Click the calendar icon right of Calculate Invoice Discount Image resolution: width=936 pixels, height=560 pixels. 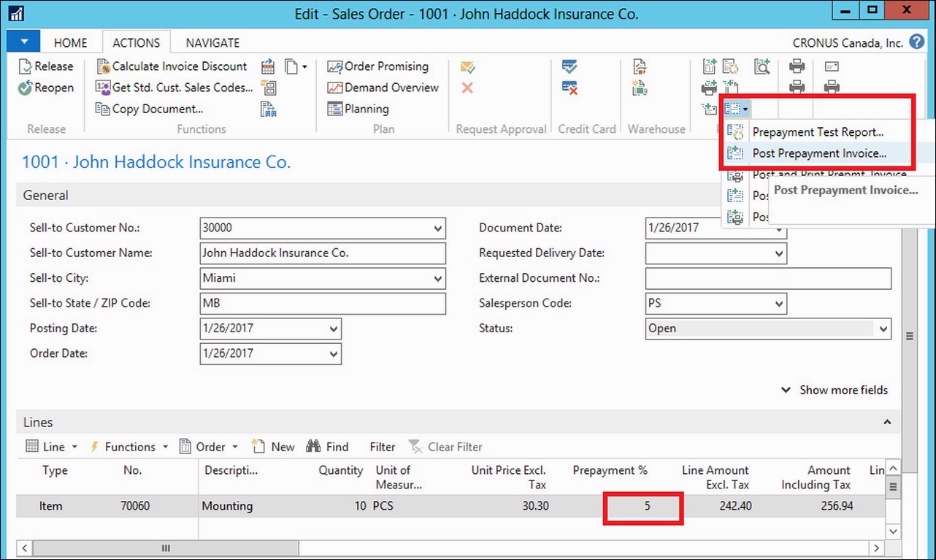click(x=268, y=66)
